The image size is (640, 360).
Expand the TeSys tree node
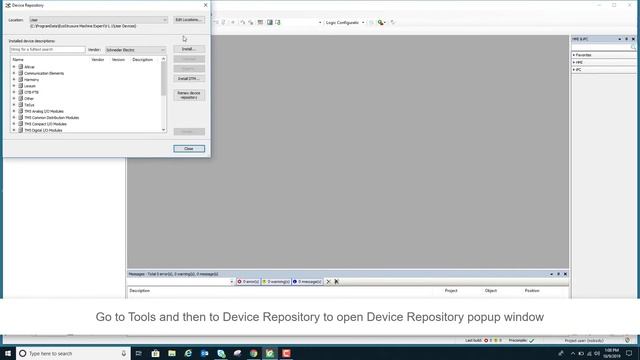(x=14, y=105)
